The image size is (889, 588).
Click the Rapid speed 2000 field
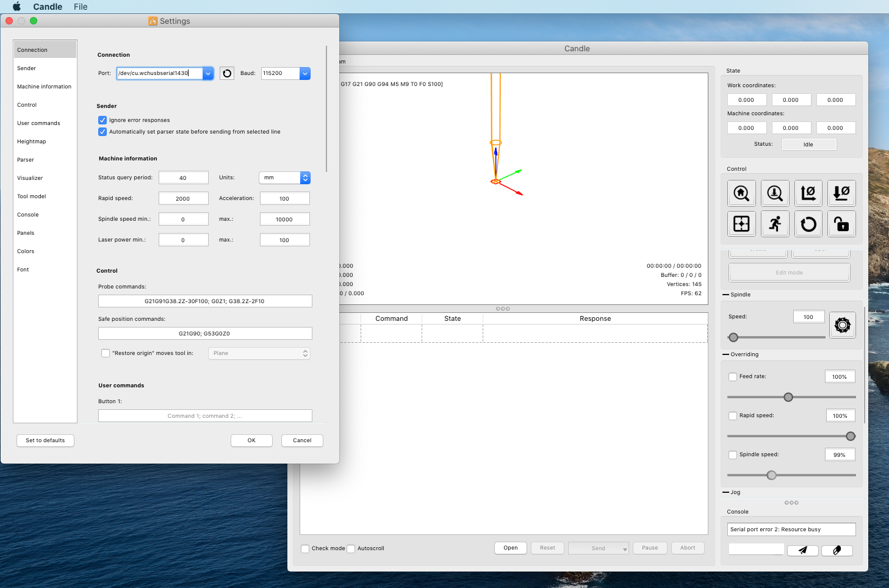184,198
